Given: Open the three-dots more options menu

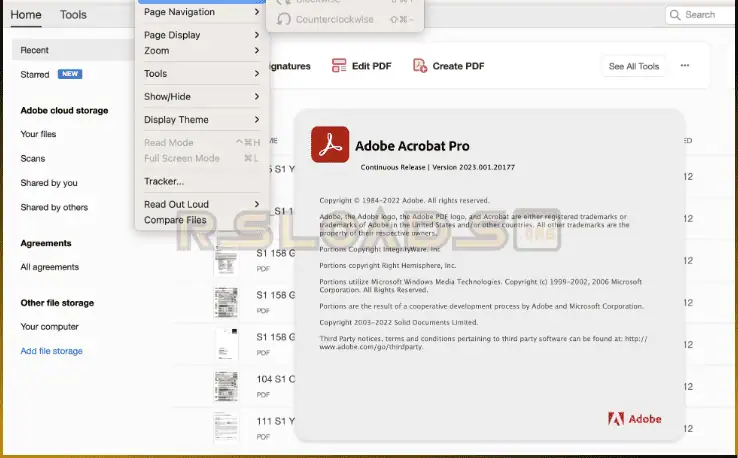Looking at the screenshot, I should pos(685,65).
